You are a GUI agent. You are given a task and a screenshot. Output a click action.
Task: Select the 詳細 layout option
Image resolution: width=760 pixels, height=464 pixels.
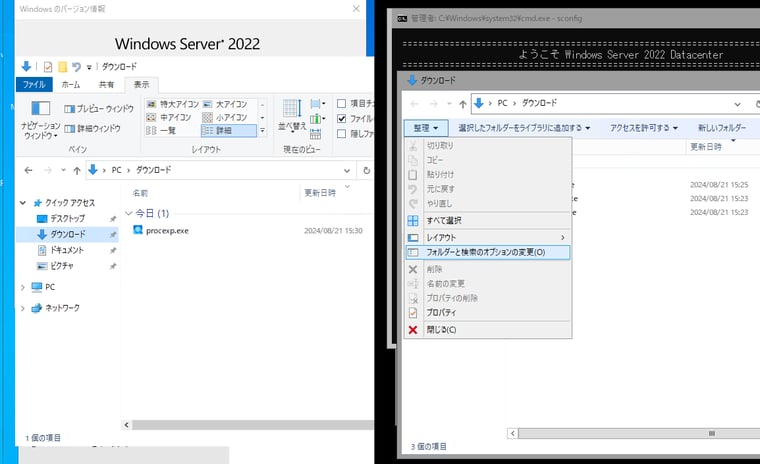(x=228, y=130)
